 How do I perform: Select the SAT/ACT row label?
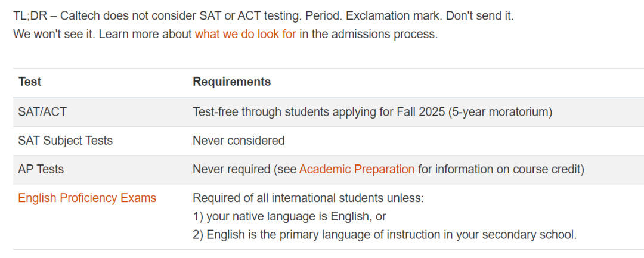39,111
